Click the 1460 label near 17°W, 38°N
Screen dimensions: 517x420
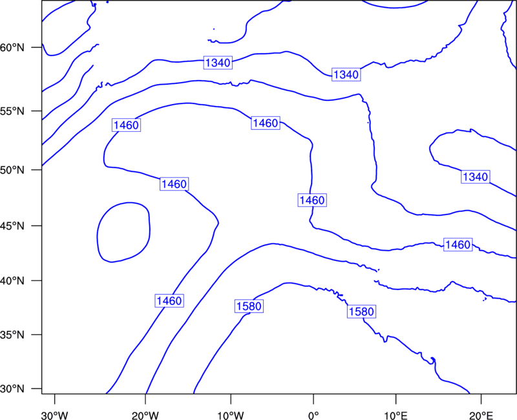pyautogui.click(x=169, y=300)
